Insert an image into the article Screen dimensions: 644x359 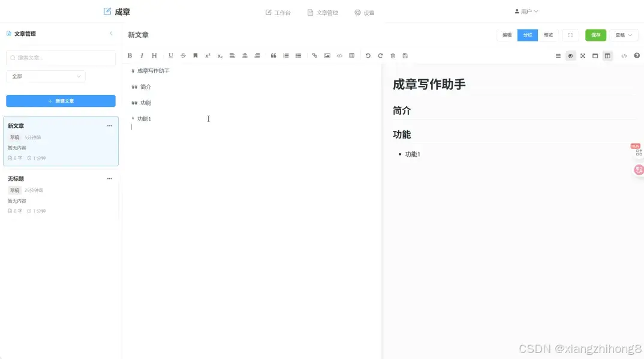[327, 55]
